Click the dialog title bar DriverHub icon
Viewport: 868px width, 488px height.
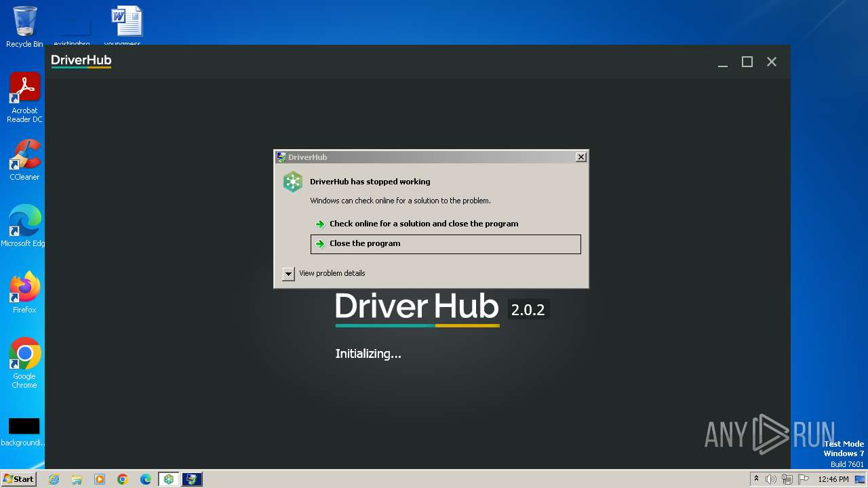[x=281, y=157]
